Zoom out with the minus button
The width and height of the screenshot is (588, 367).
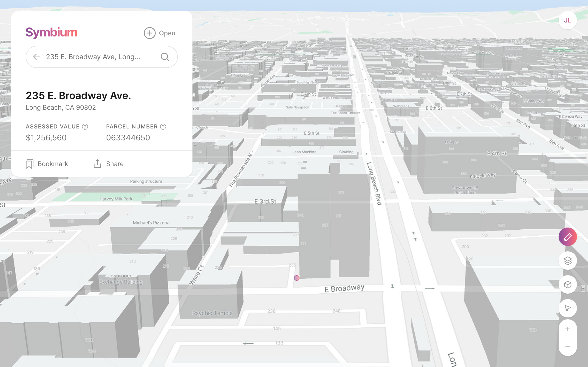pyautogui.click(x=567, y=347)
